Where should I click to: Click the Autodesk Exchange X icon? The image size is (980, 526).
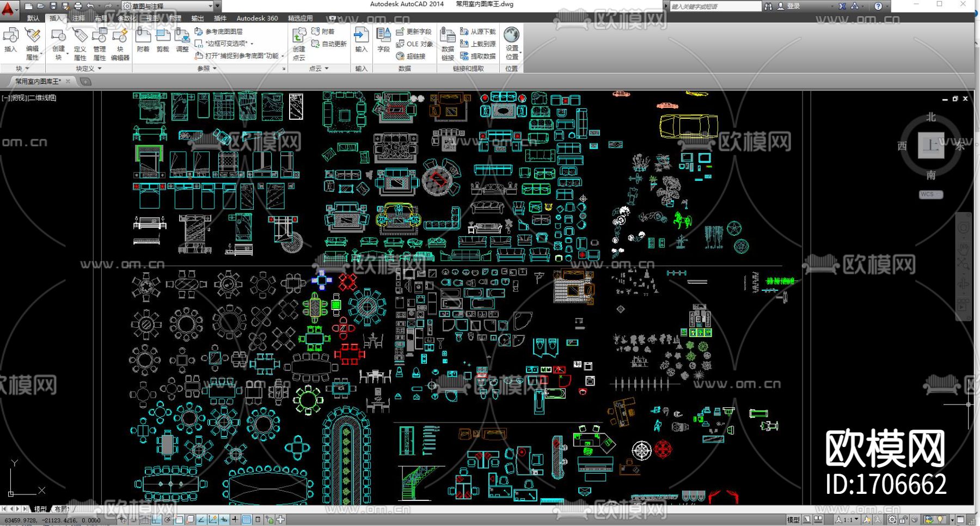click(x=842, y=6)
